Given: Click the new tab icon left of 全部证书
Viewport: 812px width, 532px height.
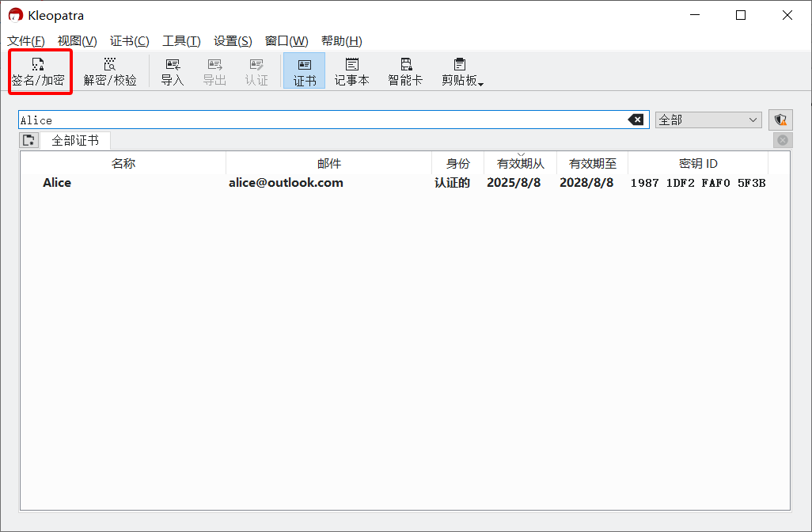Looking at the screenshot, I should pos(29,140).
